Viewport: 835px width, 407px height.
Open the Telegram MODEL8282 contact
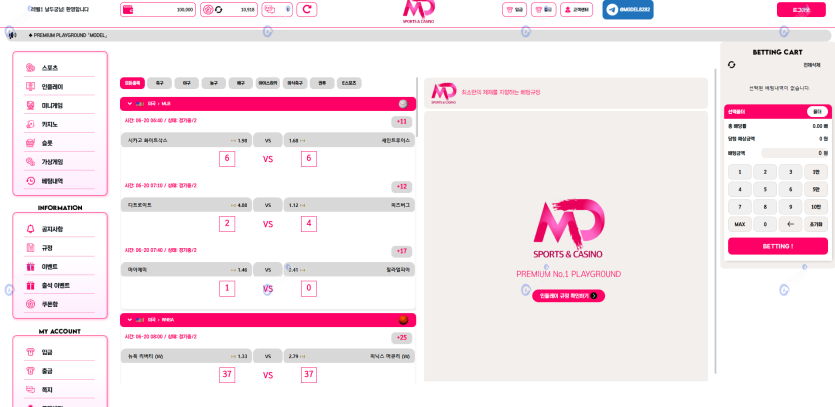[628, 10]
